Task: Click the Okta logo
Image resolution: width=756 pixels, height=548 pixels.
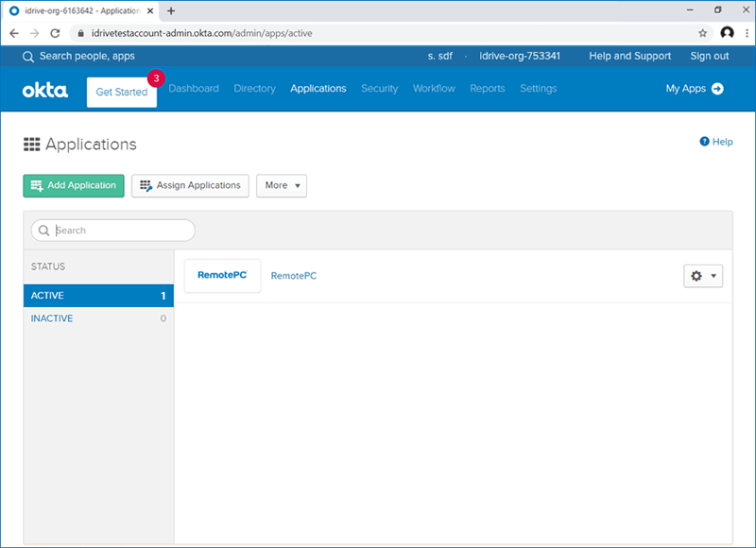Action: pyautogui.click(x=44, y=90)
